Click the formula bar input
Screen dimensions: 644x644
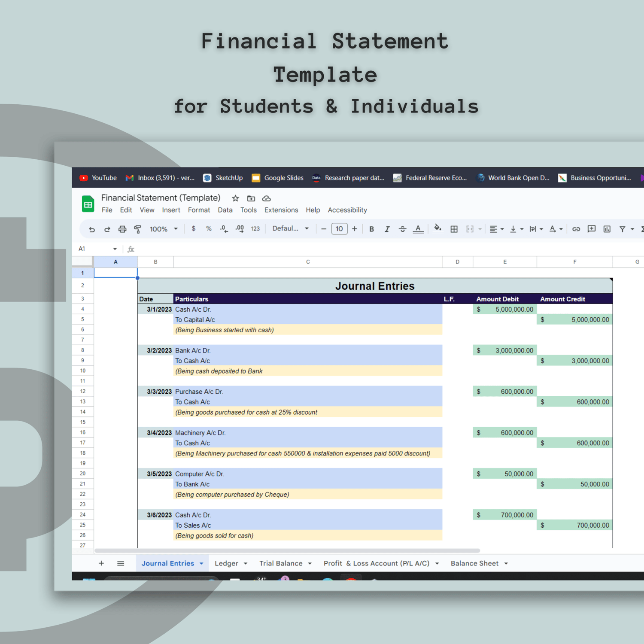pyautogui.click(x=391, y=249)
